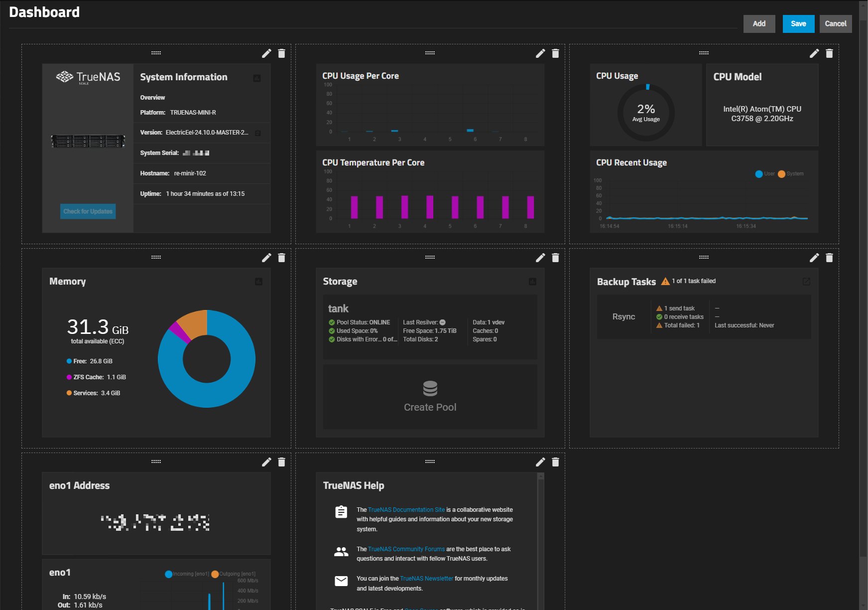The width and height of the screenshot is (868, 610).
Task: Toggle the User series in CPU Recent Usage
Action: [x=758, y=173]
